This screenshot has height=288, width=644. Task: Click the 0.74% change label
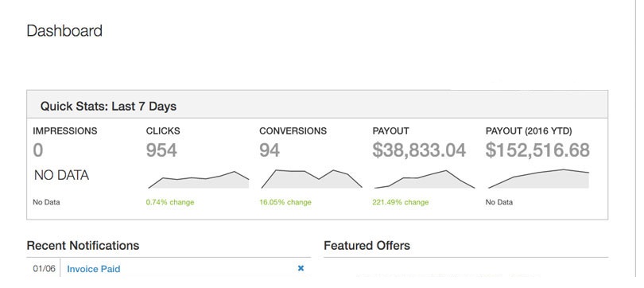pyautogui.click(x=170, y=202)
